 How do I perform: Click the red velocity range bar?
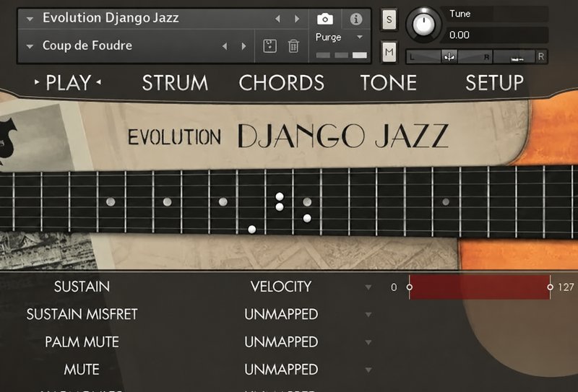point(480,287)
